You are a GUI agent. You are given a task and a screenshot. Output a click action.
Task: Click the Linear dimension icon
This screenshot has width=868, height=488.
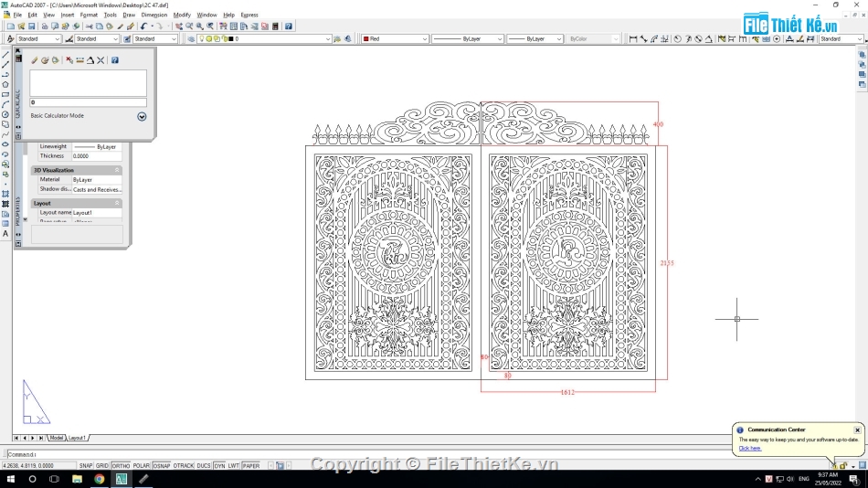coord(633,38)
